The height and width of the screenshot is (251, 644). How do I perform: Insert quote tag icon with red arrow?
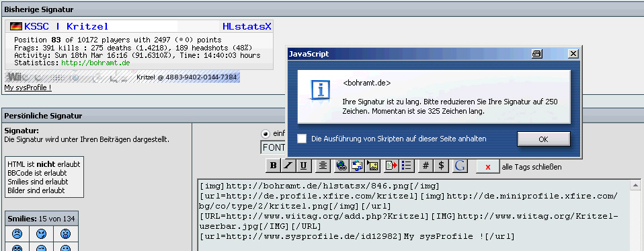pyautogui.click(x=391, y=166)
